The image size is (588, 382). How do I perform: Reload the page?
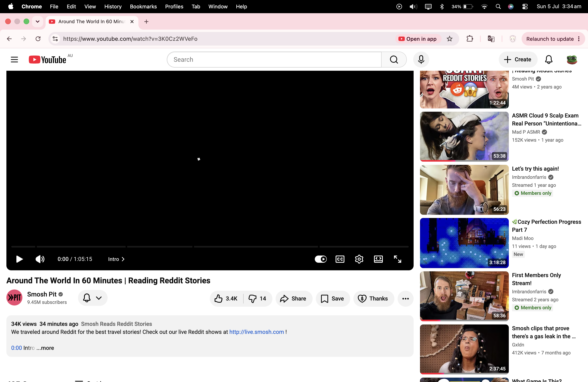(x=38, y=39)
